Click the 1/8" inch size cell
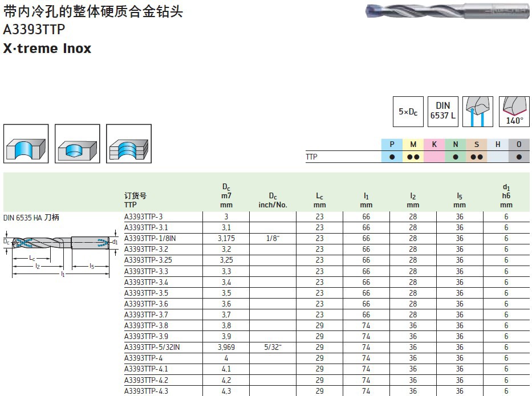532x396 pixels. [273, 238]
